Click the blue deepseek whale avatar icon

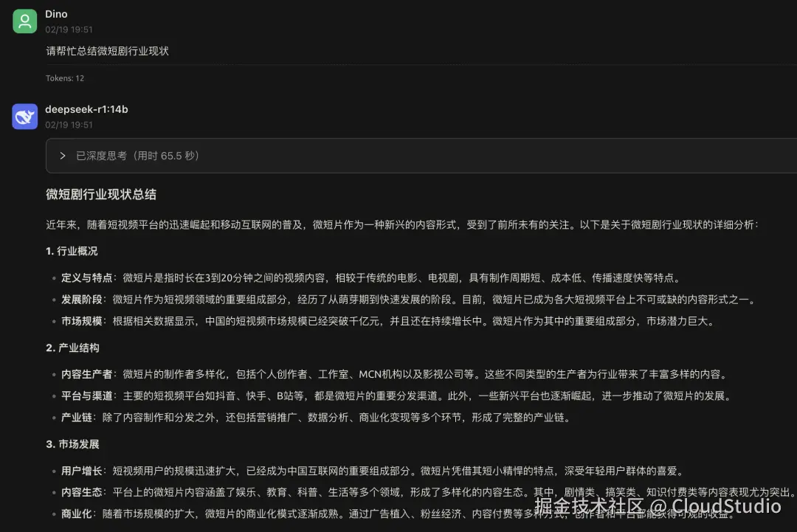24,116
